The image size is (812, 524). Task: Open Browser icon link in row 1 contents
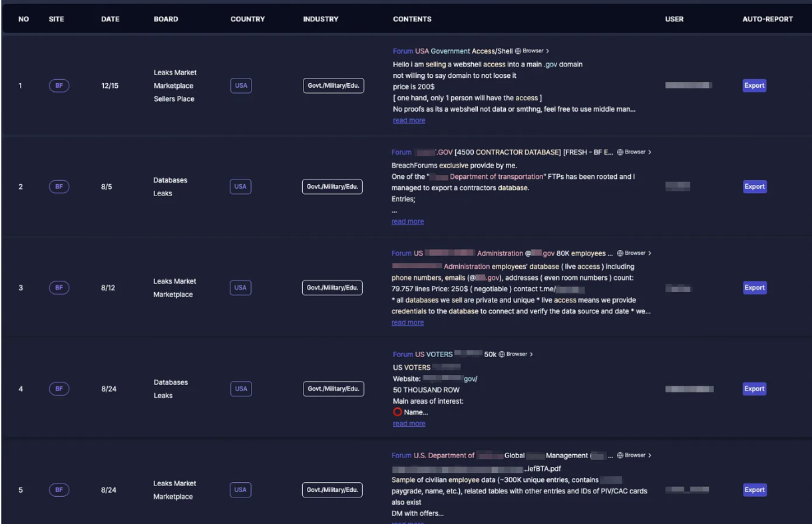tap(532, 51)
